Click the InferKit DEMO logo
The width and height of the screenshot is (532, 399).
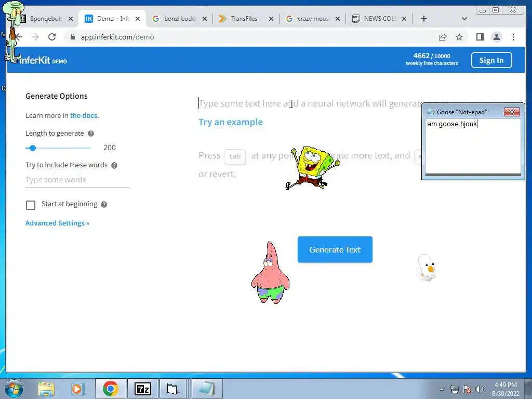click(43, 60)
